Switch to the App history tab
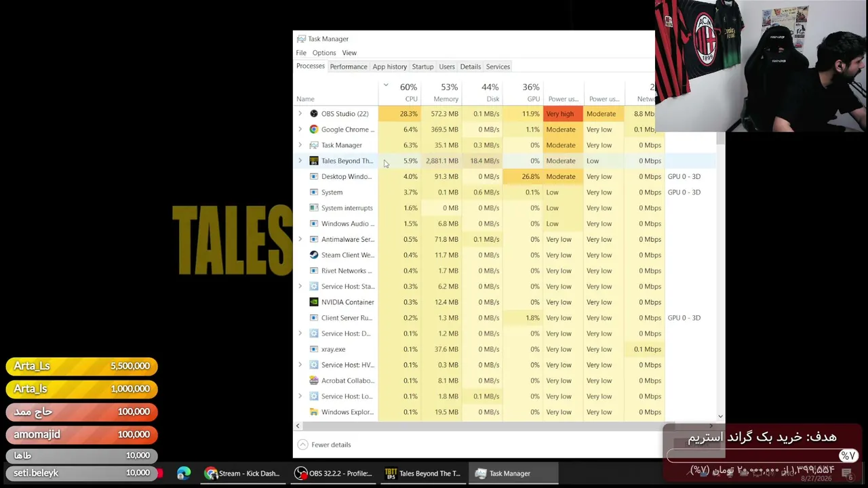Image resolution: width=868 pixels, height=488 pixels. click(x=390, y=66)
